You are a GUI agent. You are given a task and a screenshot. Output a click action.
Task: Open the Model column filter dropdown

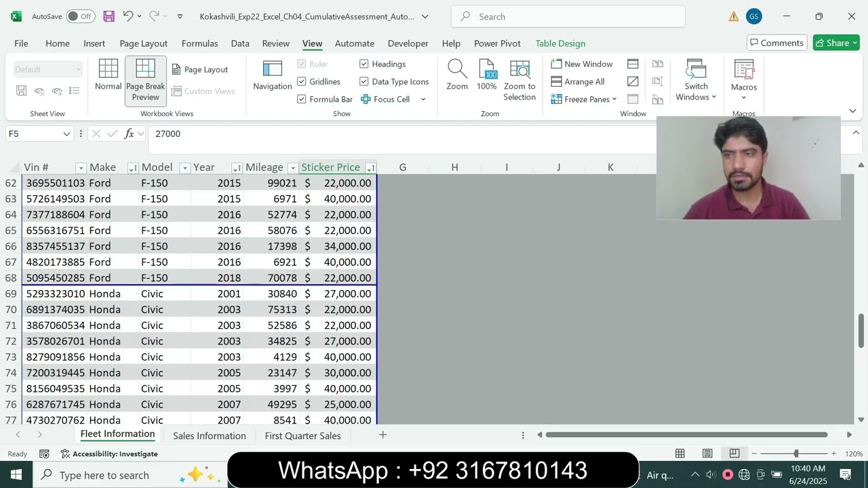click(184, 167)
